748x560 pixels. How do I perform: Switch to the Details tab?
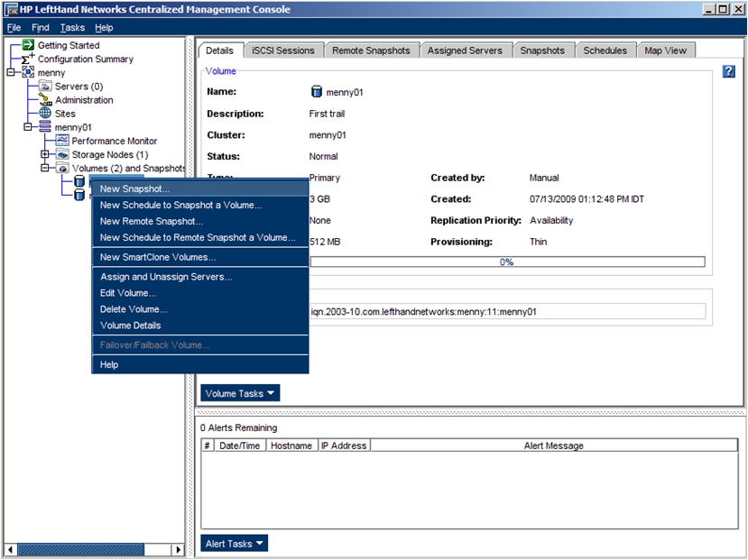tap(220, 50)
